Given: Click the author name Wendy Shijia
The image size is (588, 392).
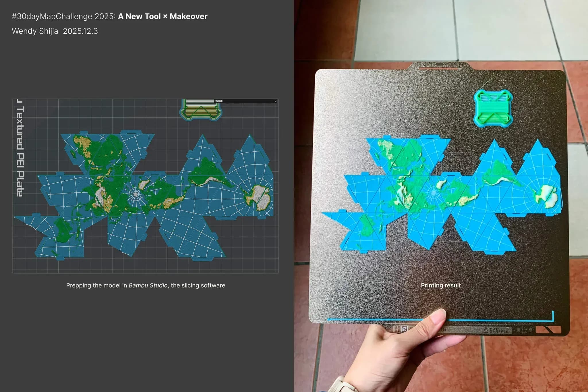Looking at the screenshot, I should (x=35, y=31).
